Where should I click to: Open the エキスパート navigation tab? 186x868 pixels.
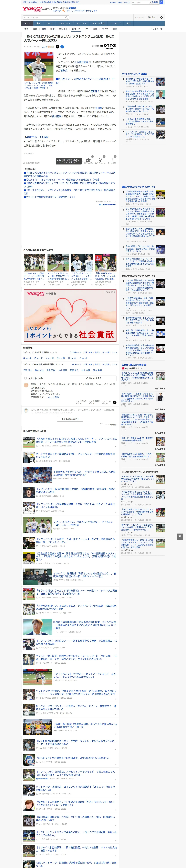pyautogui.click(x=64, y=24)
